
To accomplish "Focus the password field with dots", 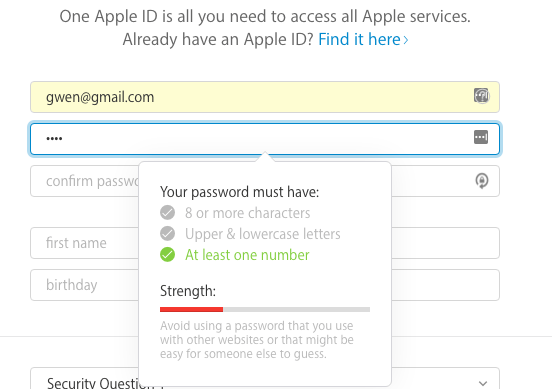I will [x=265, y=139].
